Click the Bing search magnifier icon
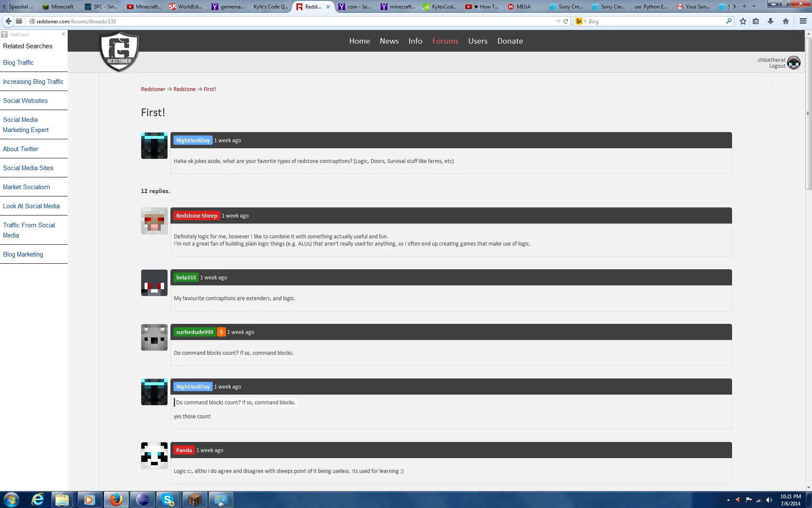Viewport: 812px width, 508px height. [729, 21]
